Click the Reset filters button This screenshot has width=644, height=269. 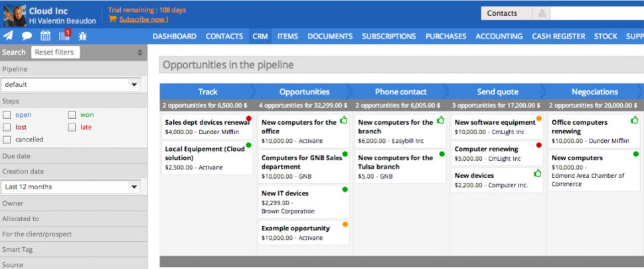(x=54, y=52)
